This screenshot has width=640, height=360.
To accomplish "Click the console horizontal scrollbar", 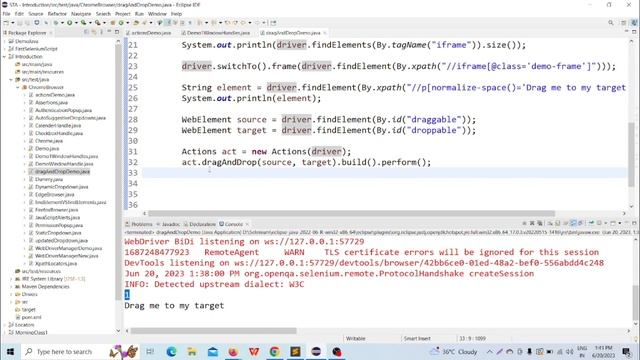I will pos(213,331).
